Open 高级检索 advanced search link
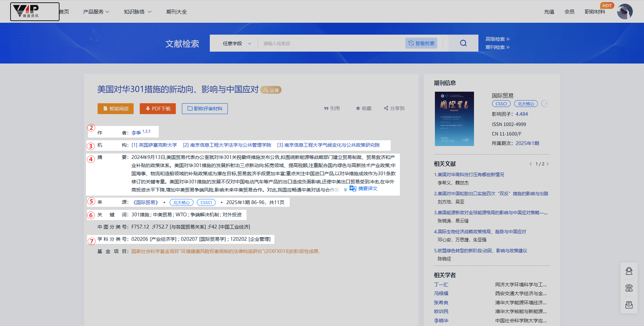The image size is (644, 326). pyautogui.click(x=497, y=39)
